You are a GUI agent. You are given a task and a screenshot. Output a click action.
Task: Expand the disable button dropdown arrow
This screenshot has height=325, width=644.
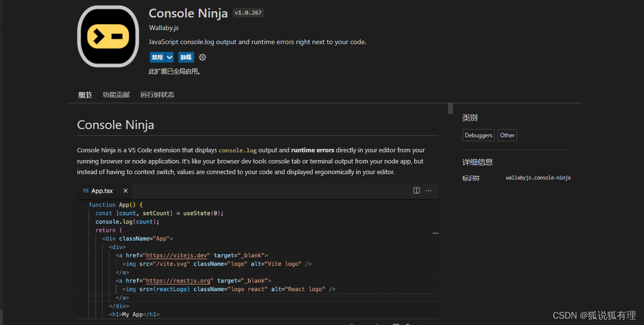click(x=169, y=57)
